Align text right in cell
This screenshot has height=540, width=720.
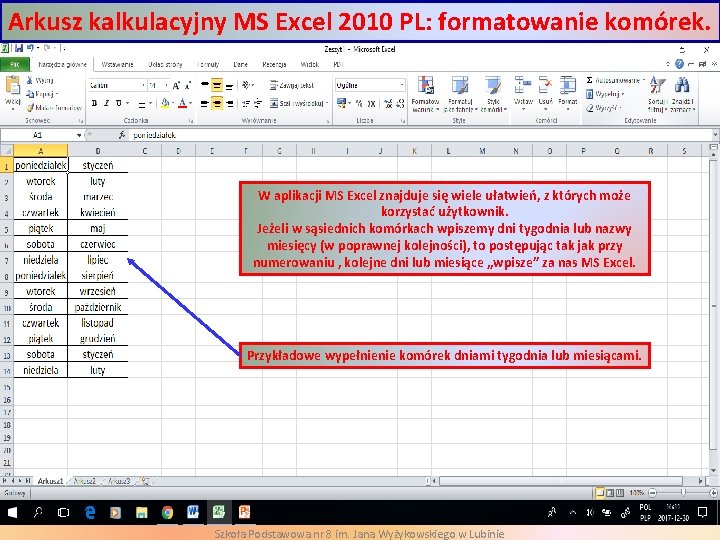click(230, 104)
